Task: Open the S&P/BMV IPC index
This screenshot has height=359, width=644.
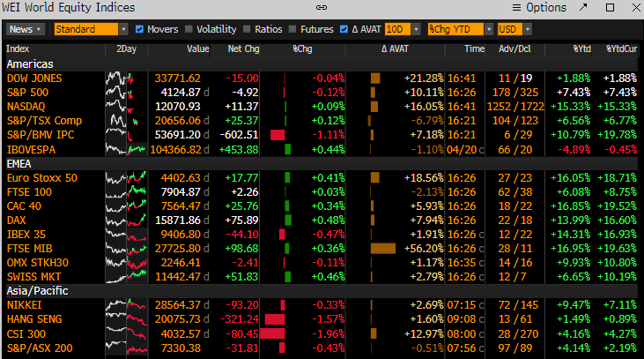Action: [41, 135]
